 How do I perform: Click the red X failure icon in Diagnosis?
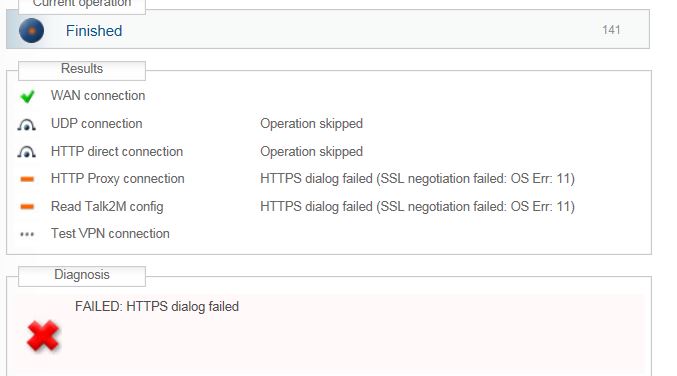tap(43, 336)
